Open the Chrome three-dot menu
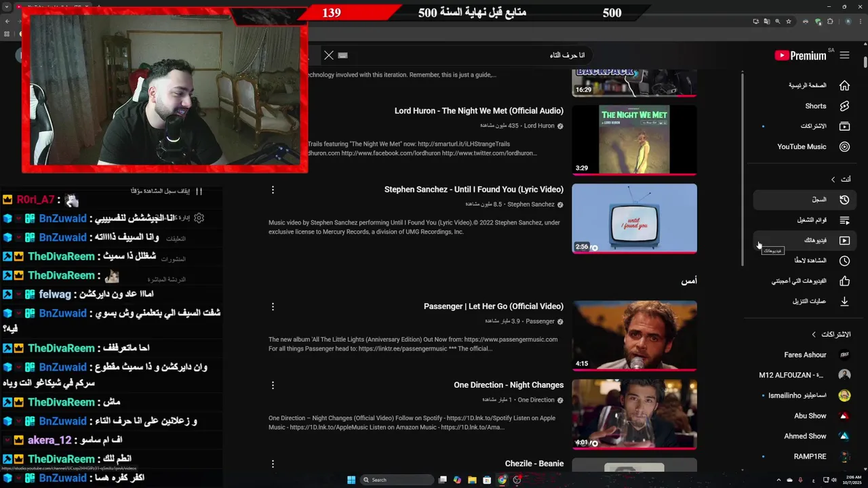The image size is (868, 488). point(860,22)
